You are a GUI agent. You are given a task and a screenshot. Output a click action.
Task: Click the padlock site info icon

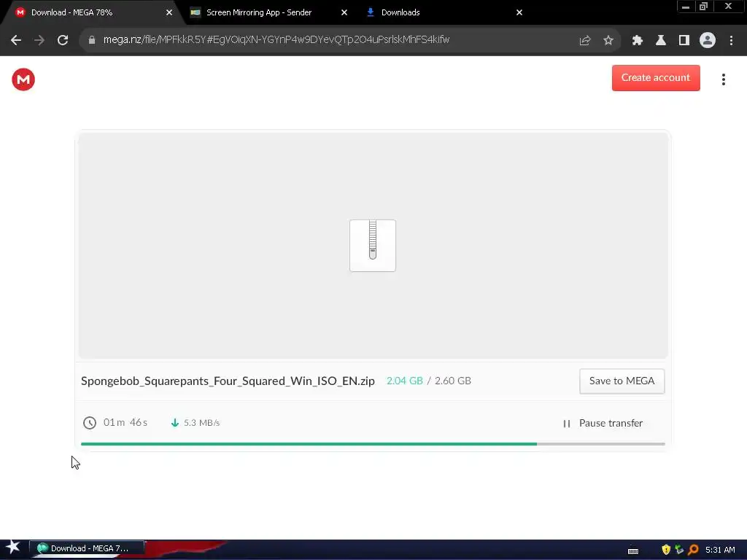pos(92,40)
